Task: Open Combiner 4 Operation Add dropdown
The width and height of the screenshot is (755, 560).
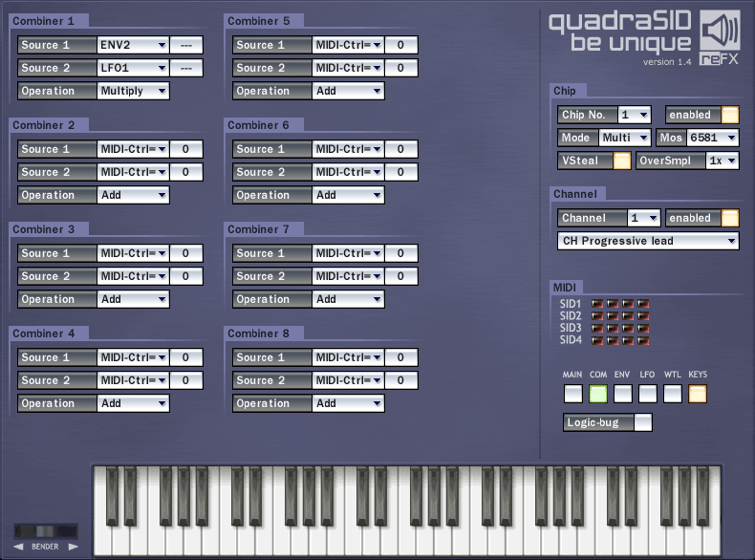Action: click(133, 403)
